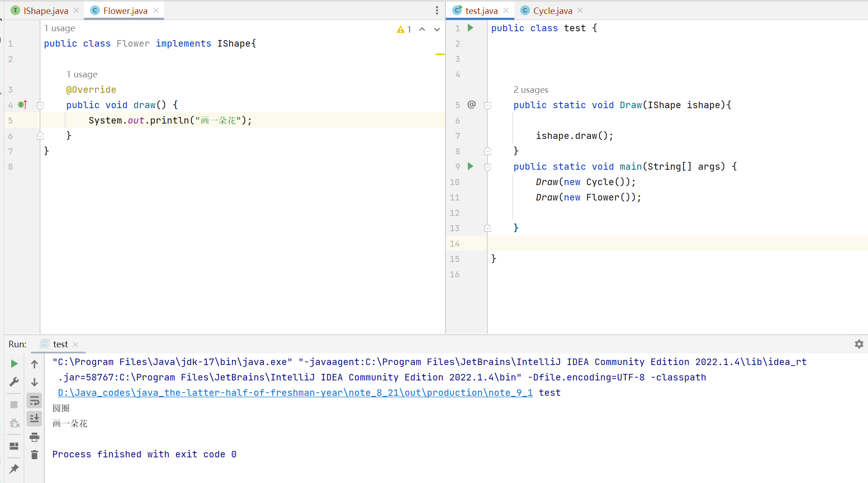Viewport: 868px width, 483px height.
Task: Rerun the test program from Run panel
Action: (x=14, y=364)
